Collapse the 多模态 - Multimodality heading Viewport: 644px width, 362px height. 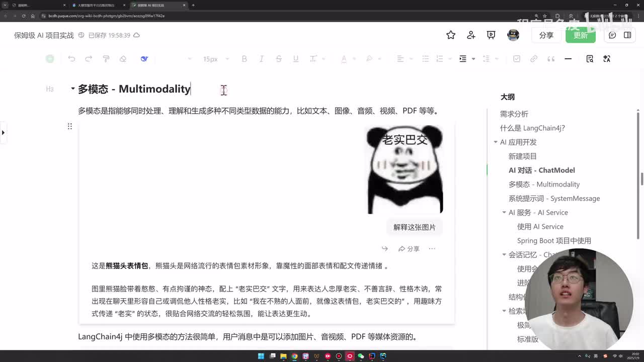(72, 88)
